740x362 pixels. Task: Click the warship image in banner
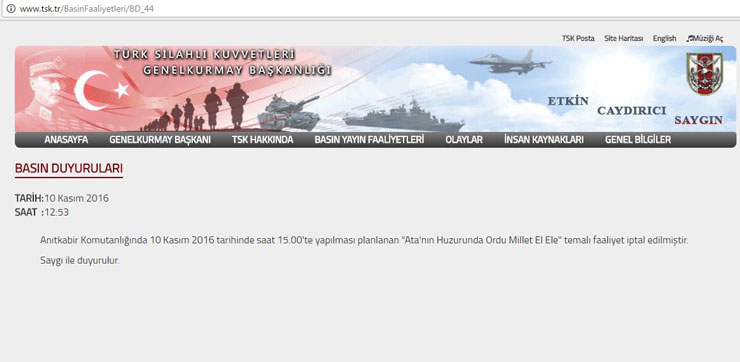coord(404,116)
